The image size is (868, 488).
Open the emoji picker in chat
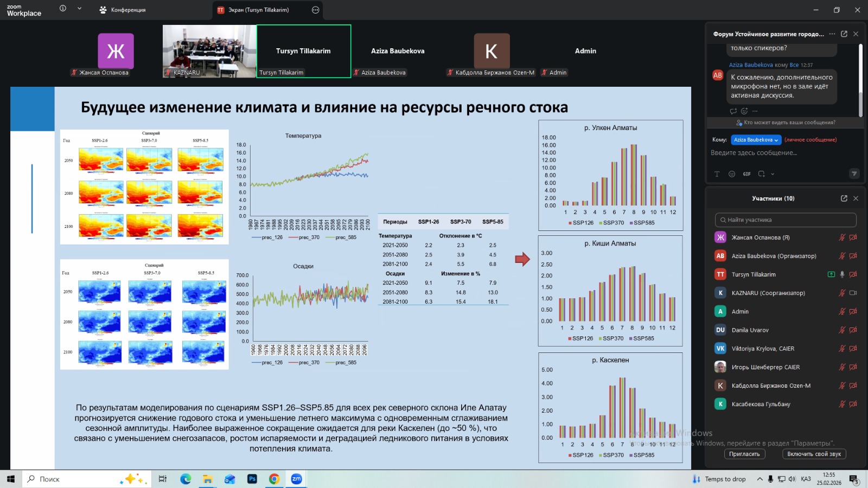pos(732,174)
